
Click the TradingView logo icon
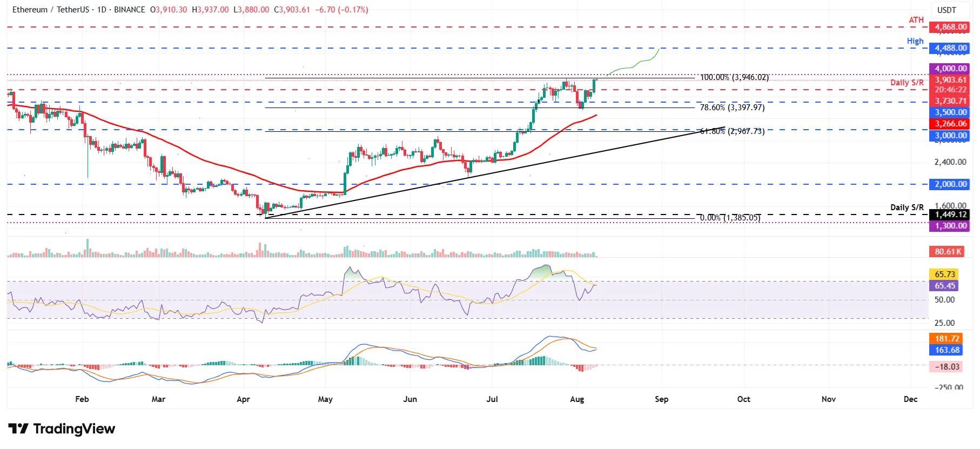18,429
